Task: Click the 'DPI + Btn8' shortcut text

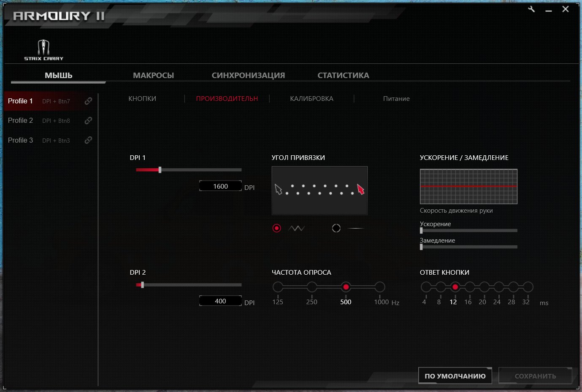Action: point(56,121)
